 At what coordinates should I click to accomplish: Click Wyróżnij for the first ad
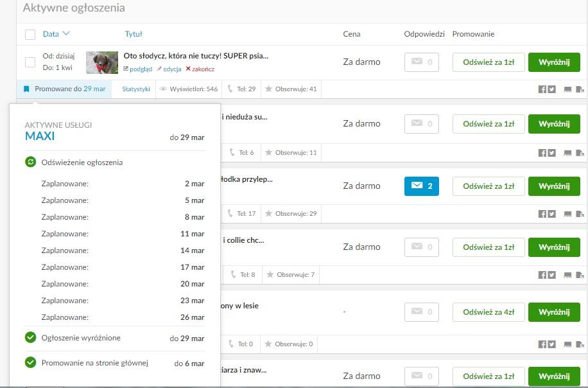[x=554, y=62]
